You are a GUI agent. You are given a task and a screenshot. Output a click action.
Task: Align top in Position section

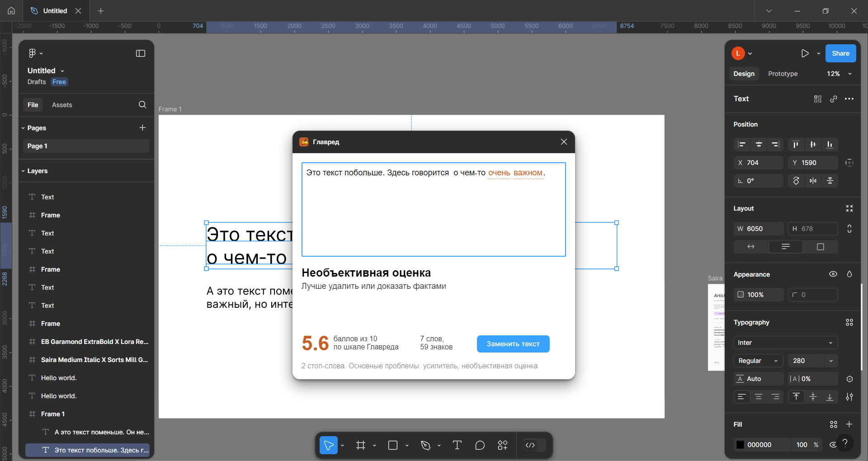pyautogui.click(x=796, y=145)
